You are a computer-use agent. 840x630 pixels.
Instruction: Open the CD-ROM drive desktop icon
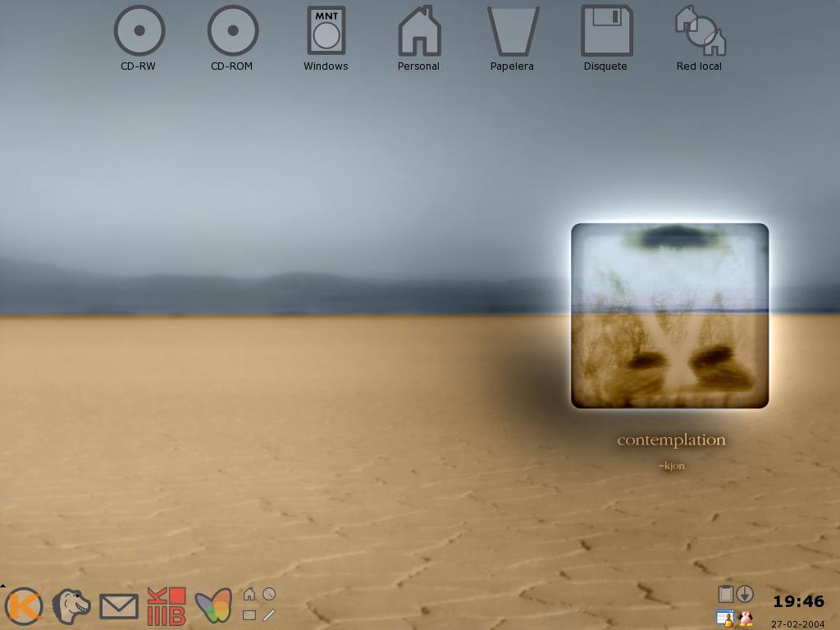click(233, 30)
